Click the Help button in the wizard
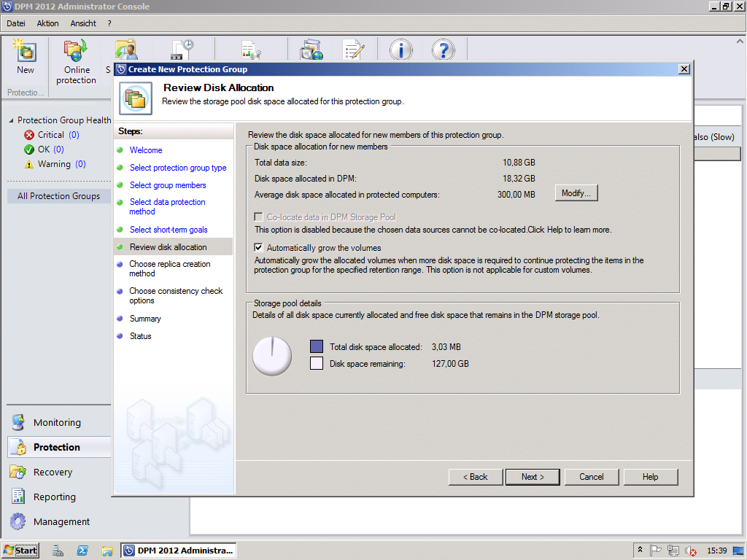747x560 pixels. tap(650, 477)
